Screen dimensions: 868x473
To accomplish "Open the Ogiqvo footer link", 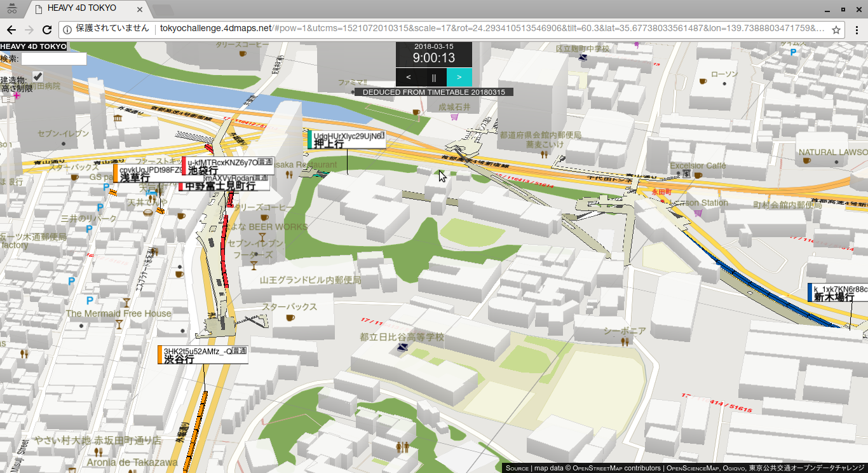I will click(734, 469).
